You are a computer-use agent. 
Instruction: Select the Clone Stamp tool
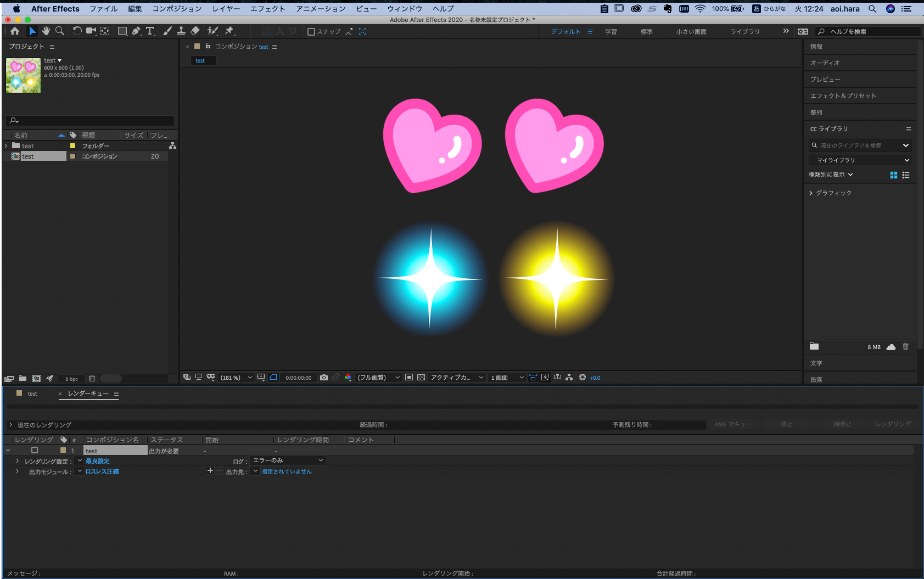[x=181, y=31]
